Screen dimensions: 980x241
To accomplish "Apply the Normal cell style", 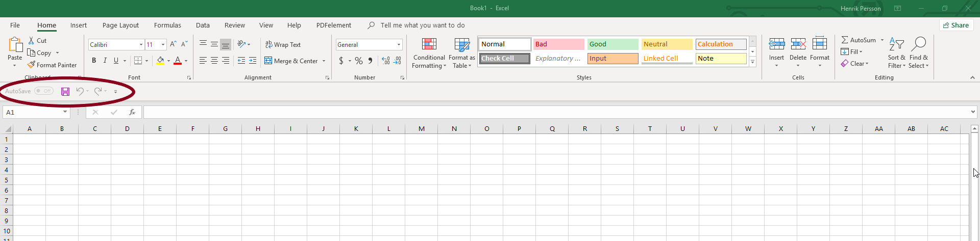I will [x=505, y=44].
